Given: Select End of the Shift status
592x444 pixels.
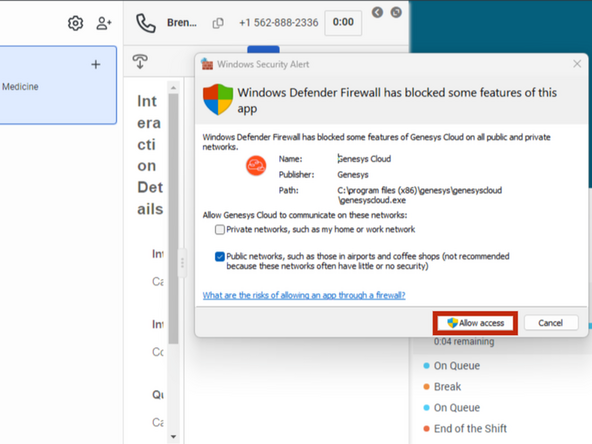Looking at the screenshot, I should tap(470, 429).
